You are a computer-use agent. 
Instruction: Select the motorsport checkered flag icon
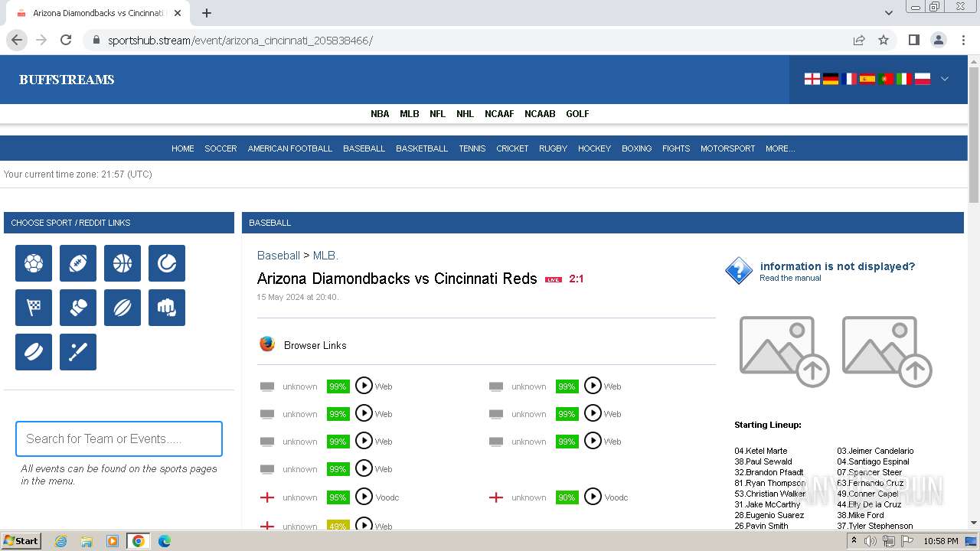[x=34, y=308]
